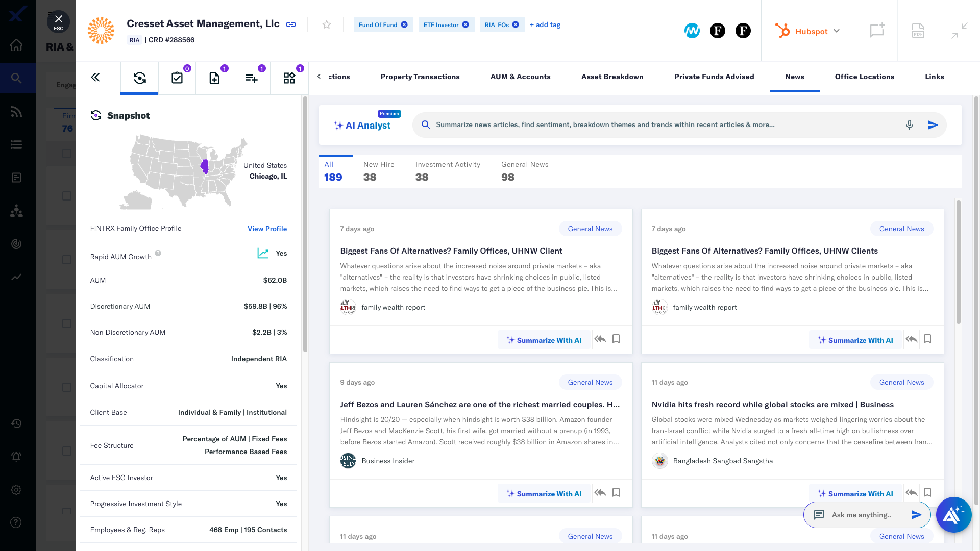The height and width of the screenshot is (551, 980).
Task: Filter news by New Hire
Action: coord(379,171)
